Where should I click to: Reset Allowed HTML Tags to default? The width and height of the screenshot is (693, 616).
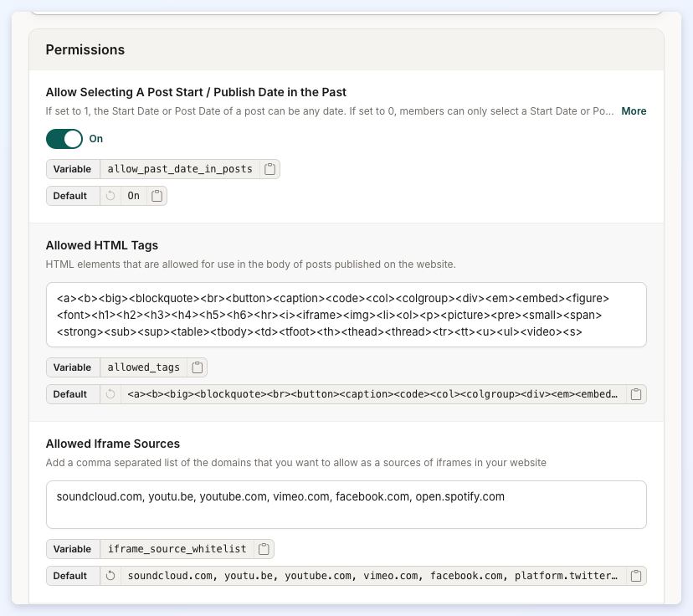(x=110, y=394)
